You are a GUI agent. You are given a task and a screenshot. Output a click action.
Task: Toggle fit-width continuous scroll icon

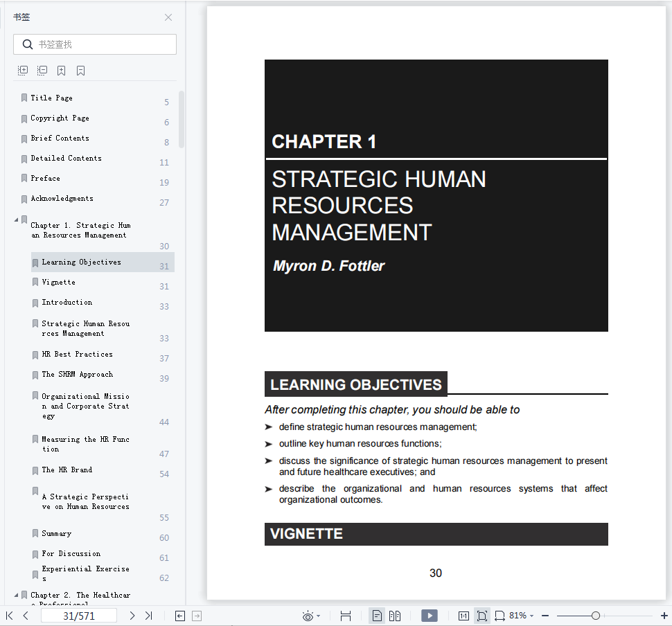346,616
